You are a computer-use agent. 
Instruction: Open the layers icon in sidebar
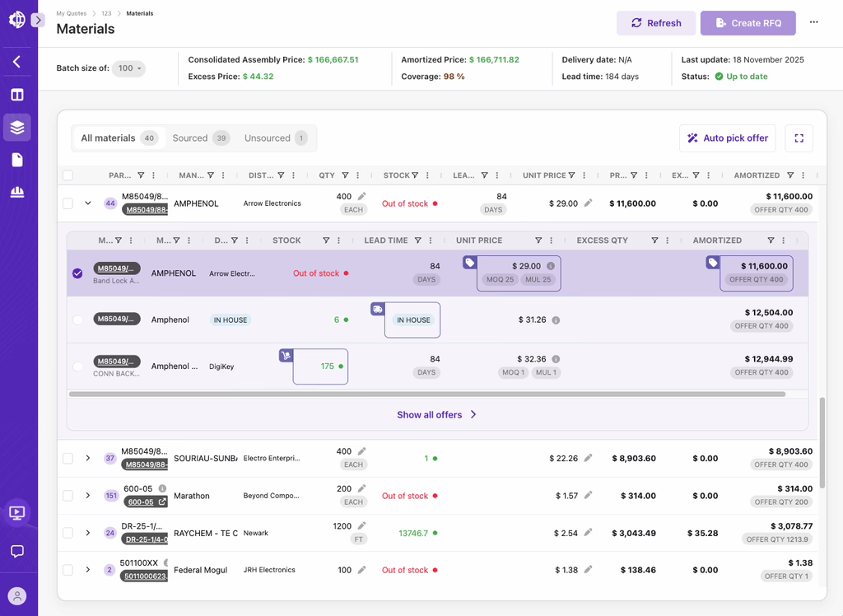pyautogui.click(x=17, y=128)
